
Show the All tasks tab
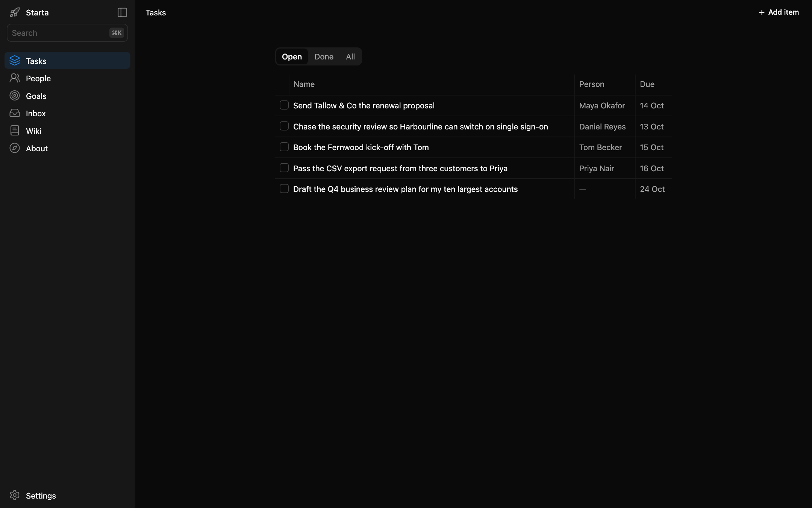pyautogui.click(x=350, y=56)
